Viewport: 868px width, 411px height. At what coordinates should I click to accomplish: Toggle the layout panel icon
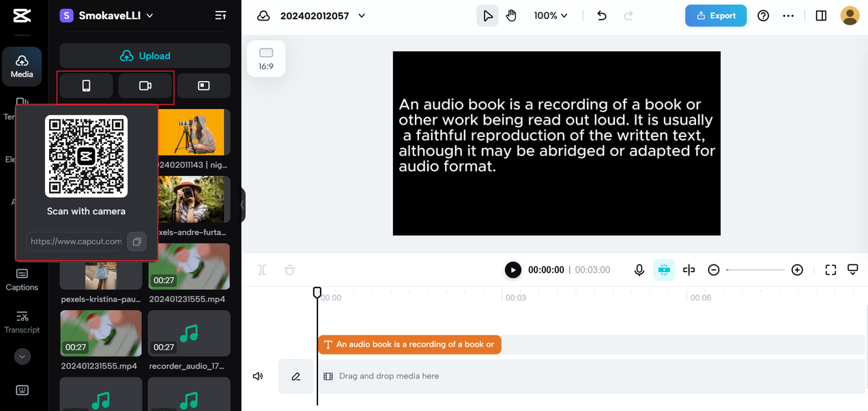[x=821, y=16]
